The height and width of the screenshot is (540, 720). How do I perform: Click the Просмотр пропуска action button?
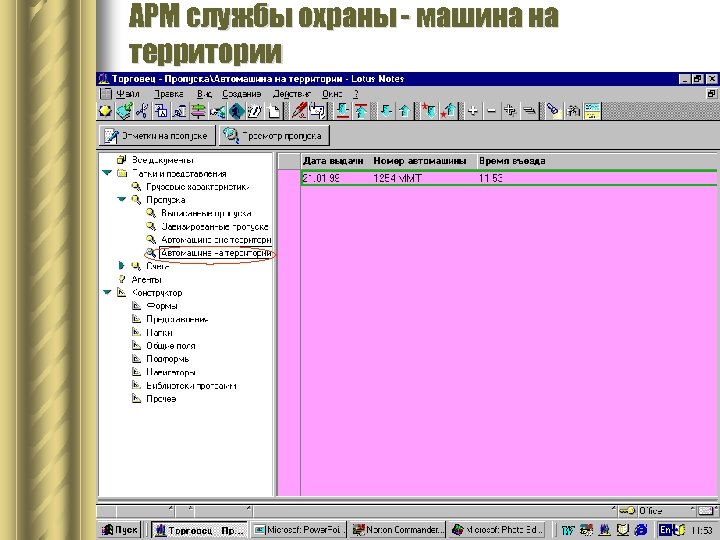coord(274,136)
